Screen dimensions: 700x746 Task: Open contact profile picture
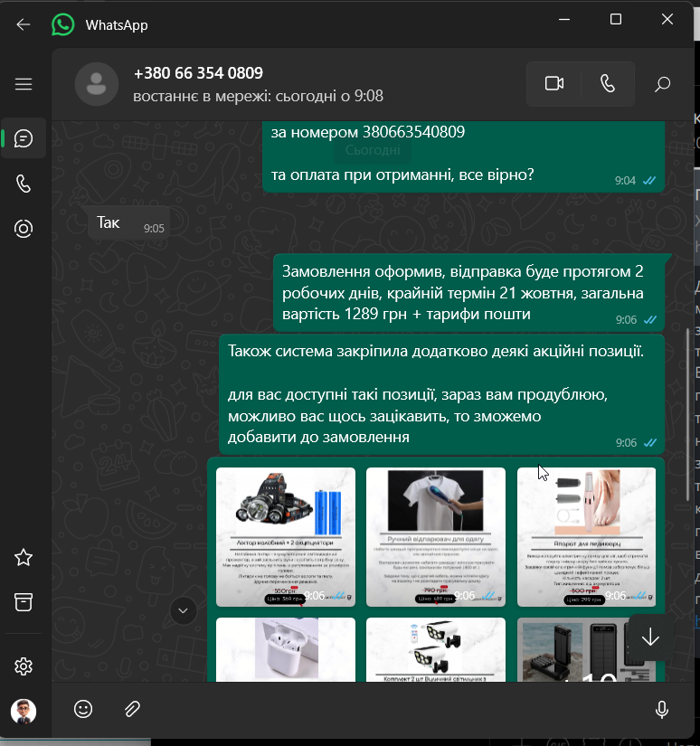point(97,84)
